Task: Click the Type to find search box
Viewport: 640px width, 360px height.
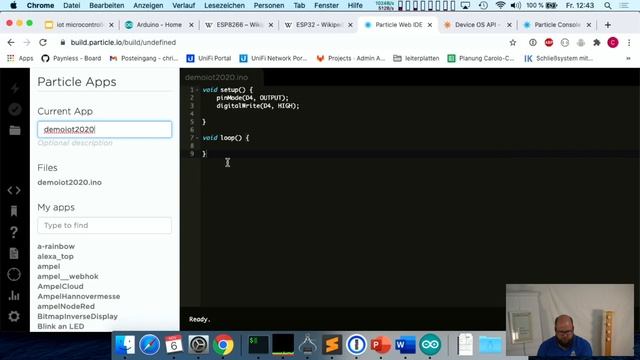Action: coord(104,225)
